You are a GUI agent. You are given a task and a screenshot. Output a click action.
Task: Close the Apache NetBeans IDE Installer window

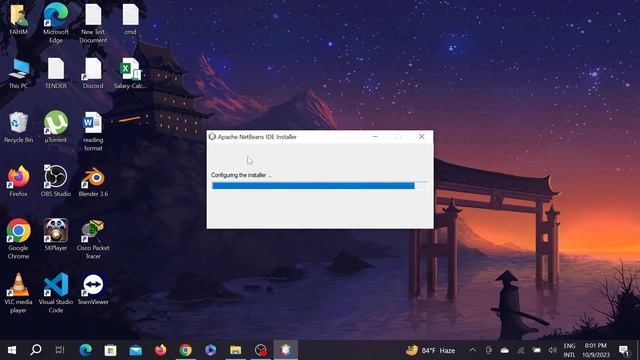(x=422, y=137)
